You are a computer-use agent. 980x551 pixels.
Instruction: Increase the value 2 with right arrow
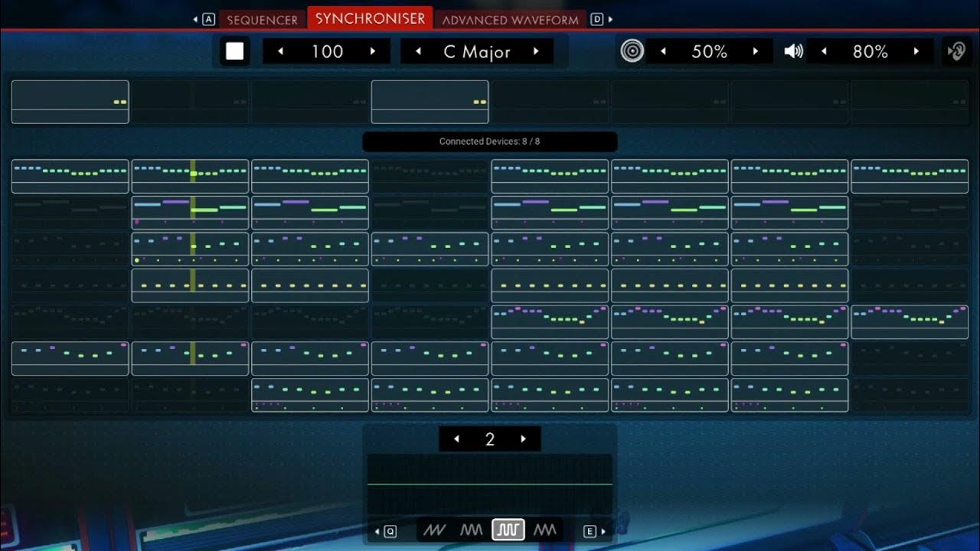tap(524, 439)
